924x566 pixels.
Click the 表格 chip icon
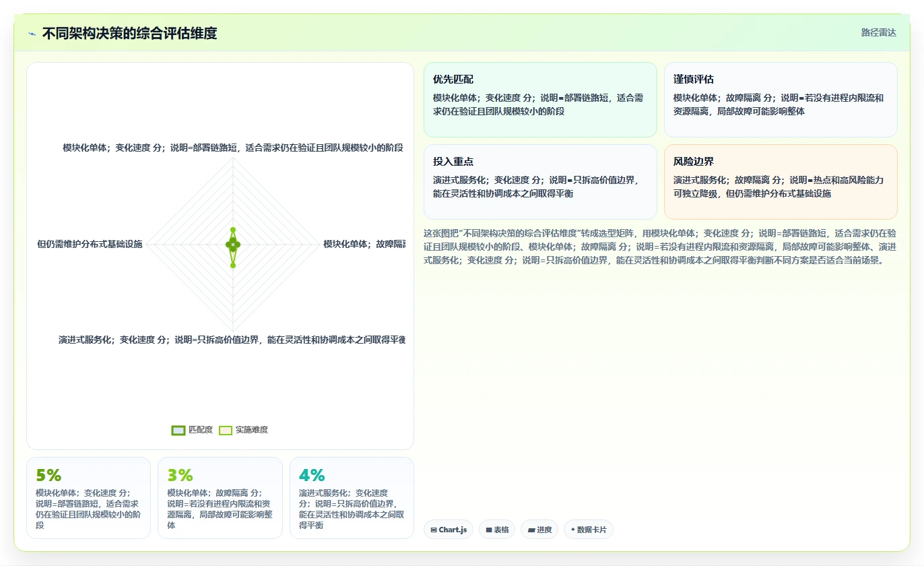point(489,530)
